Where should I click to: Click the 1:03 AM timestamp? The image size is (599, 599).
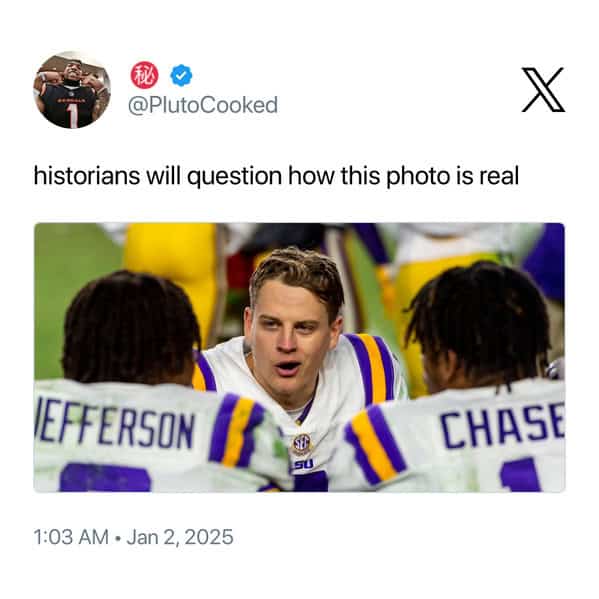tap(71, 537)
